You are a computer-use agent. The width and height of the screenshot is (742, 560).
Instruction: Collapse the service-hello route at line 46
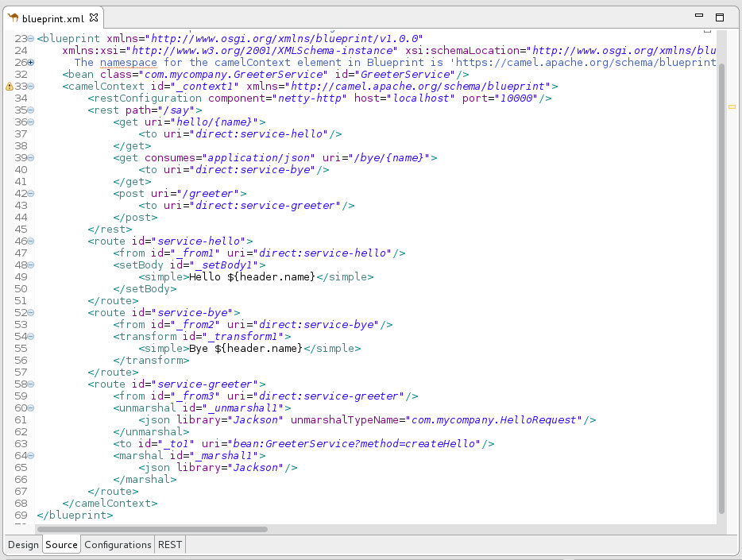[31, 241]
